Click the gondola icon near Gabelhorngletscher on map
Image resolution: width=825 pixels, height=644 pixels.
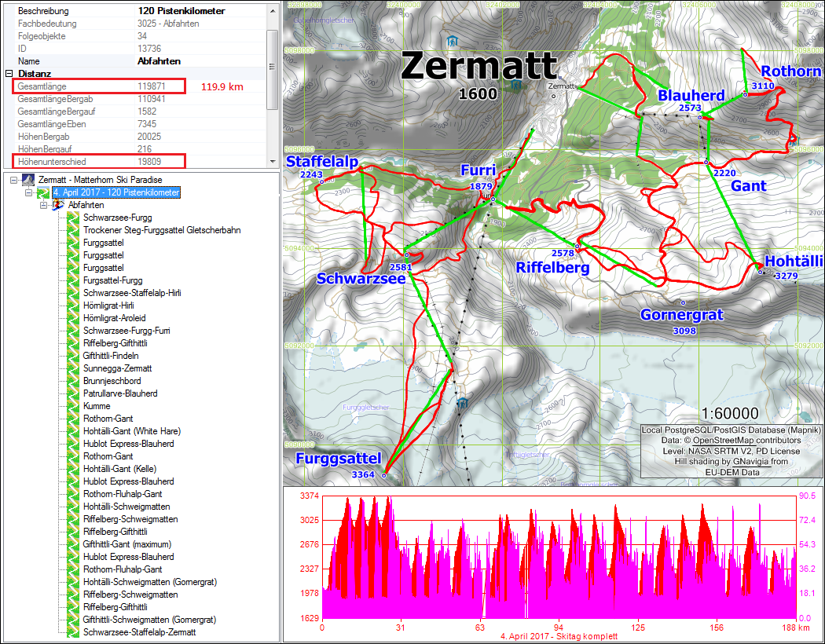tap(452, 41)
